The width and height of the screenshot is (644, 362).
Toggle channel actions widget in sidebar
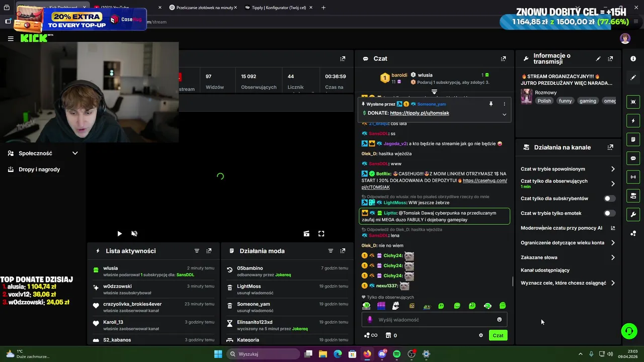(633, 196)
